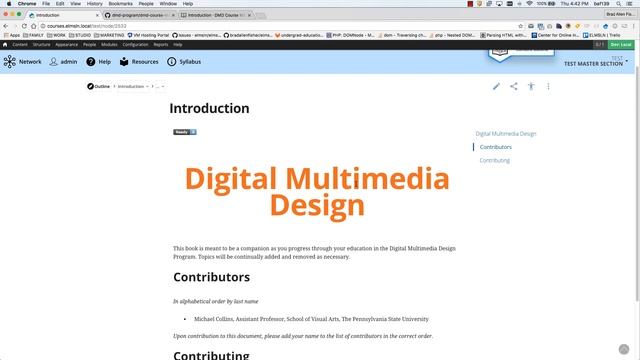
Task: Click the Brad Allen profile button
Action: [x=619, y=14]
